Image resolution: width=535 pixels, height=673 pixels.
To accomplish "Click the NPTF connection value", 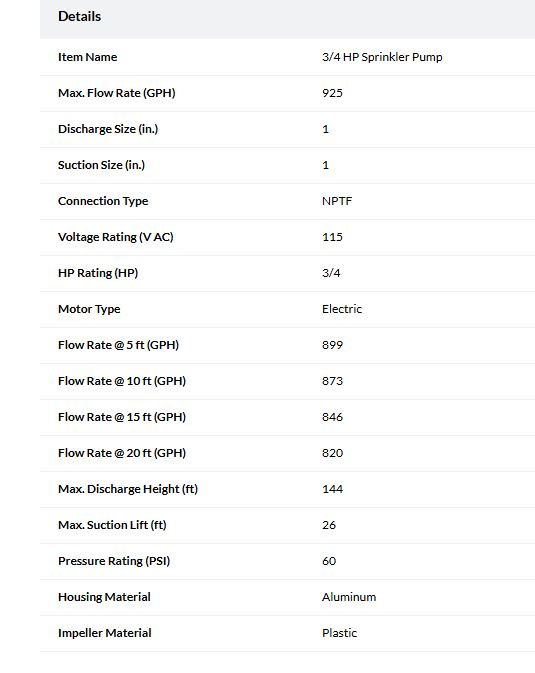I will (x=337, y=201).
